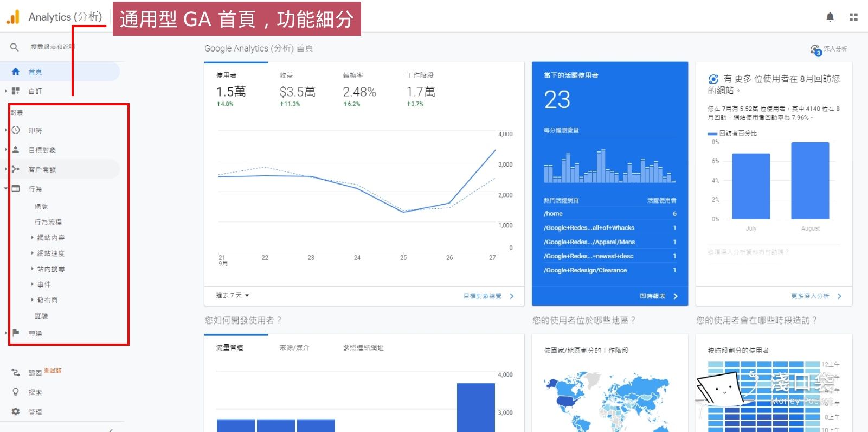Expand the 站內搜尋 submenu
This screenshot has height=432, width=868.
(33, 269)
